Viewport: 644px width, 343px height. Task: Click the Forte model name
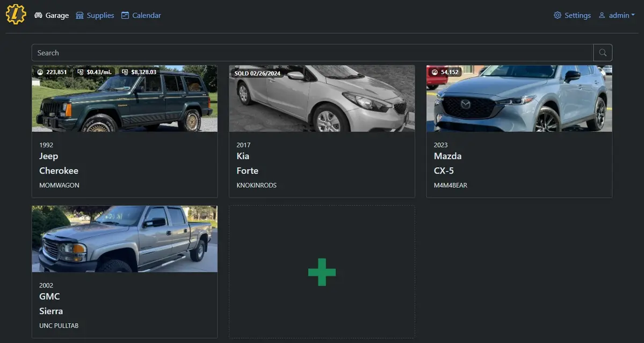coord(247,170)
